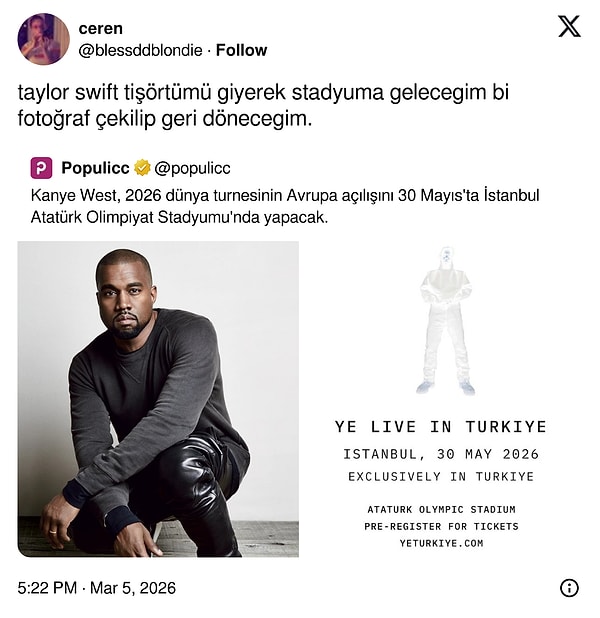Image resolution: width=600 pixels, height=618 pixels.
Task: Click YETURKIYE.COM on the poster
Action: 442,544
